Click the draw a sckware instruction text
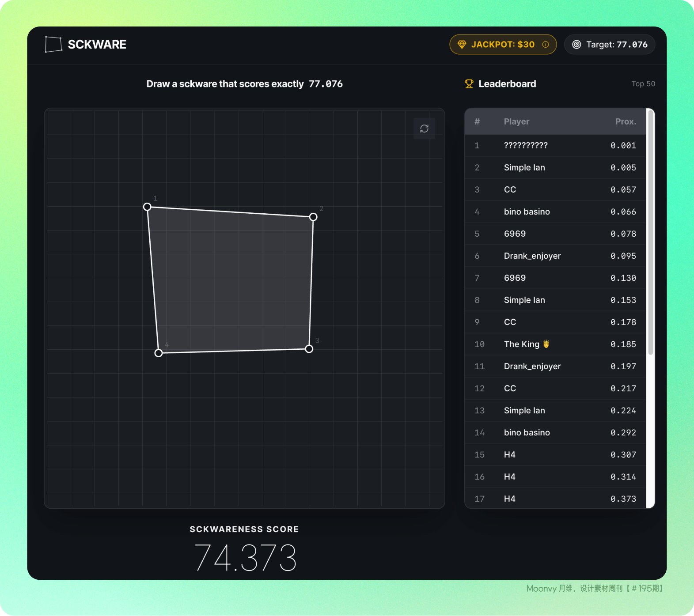This screenshot has width=694, height=616. (244, 84)
